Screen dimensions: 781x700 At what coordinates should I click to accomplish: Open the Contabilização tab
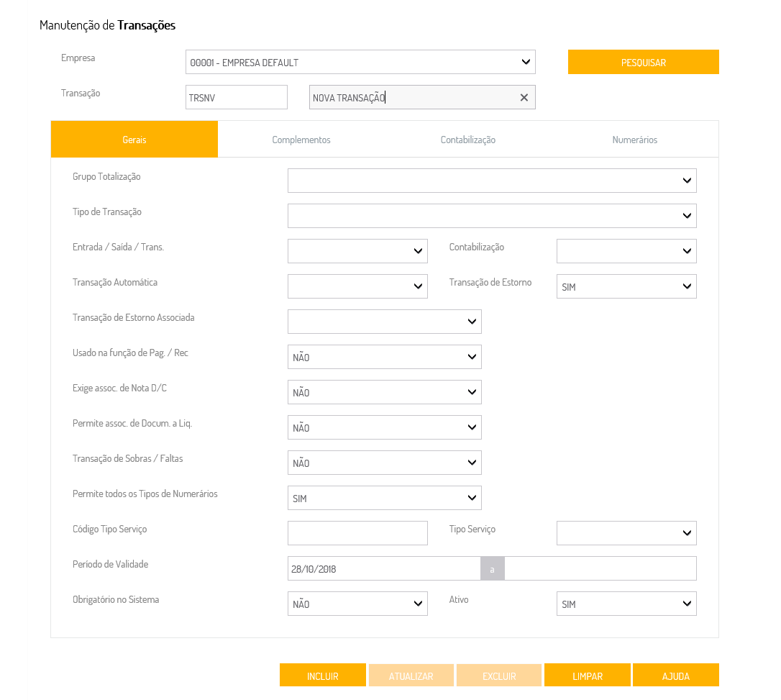pos(467,140)
